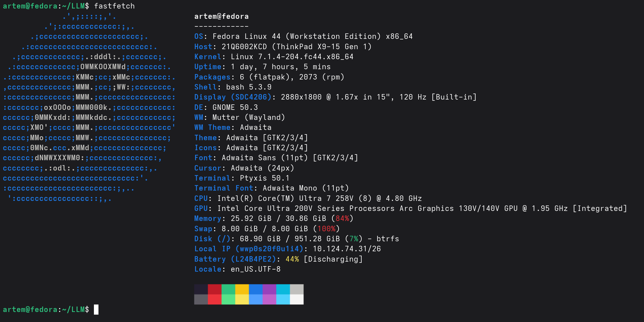
Task: Click the green color block in top row
Action: [228, 289]
